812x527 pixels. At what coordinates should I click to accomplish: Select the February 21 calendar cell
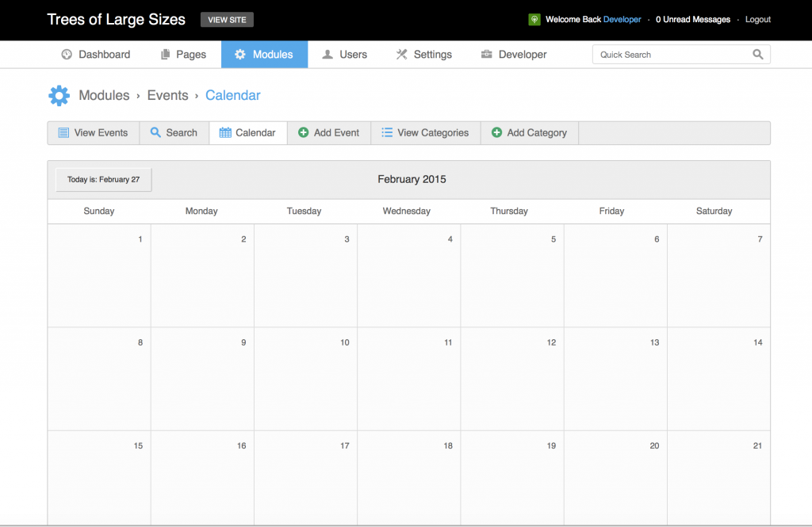(x=718, y=479)
